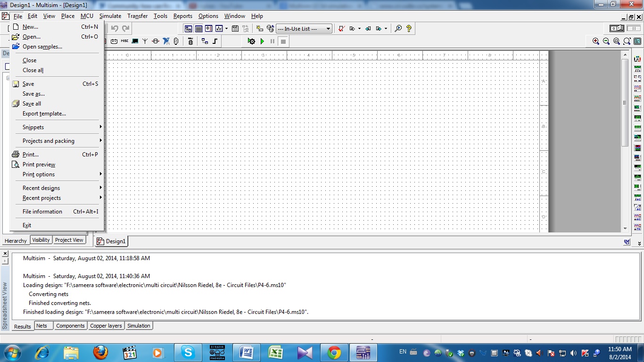Open the Grapher icon in toolbar
Image resolution: width=644 pixels, height=362 pixels.
point(219,28)
